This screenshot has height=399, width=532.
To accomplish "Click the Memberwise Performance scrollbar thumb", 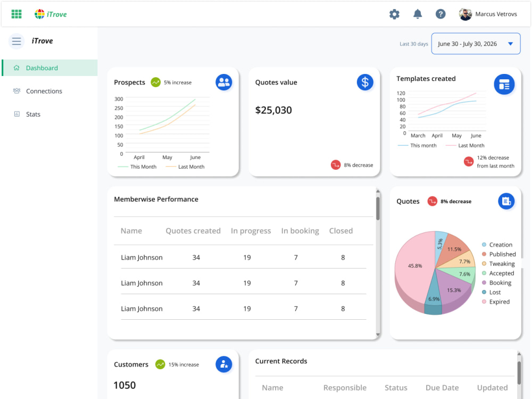I will (x=378, y=209).
